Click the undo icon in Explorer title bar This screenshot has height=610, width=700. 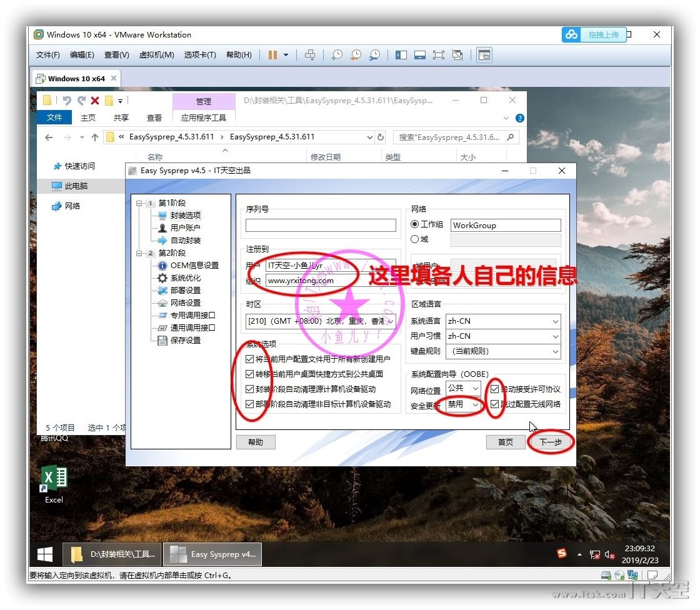coord(67,101)
